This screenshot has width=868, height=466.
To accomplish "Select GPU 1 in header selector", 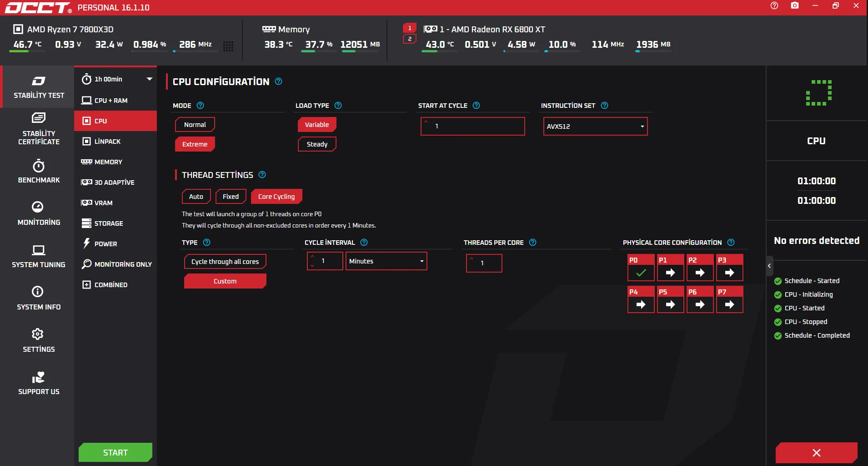I will [410, 28].
